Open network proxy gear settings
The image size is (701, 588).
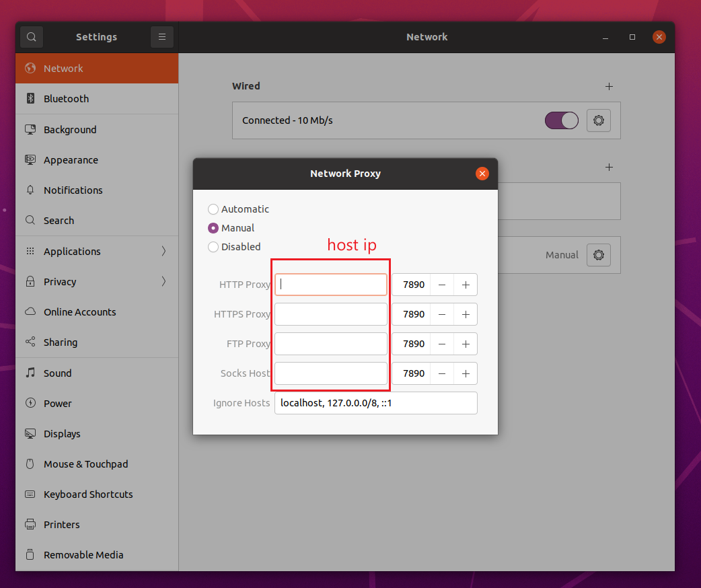598,255
